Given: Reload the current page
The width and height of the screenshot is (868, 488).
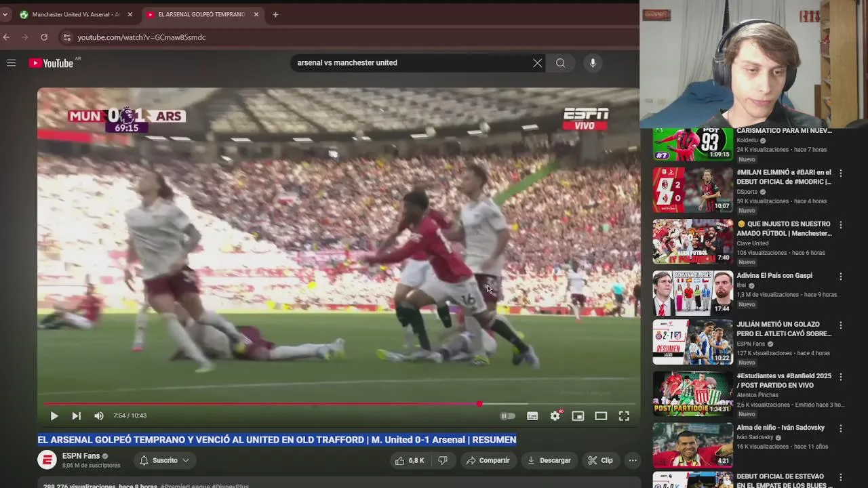Looking at the screenshot, I should pos(44,37).
